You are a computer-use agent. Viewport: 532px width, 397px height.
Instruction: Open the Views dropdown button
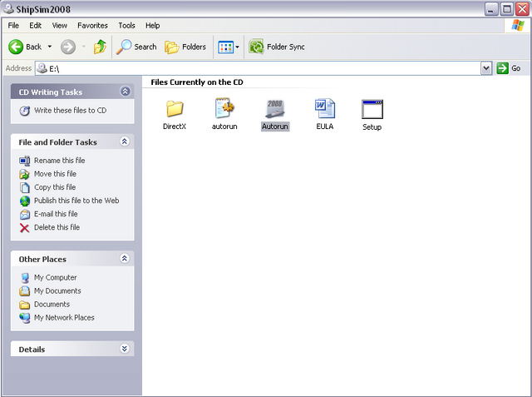229,47
